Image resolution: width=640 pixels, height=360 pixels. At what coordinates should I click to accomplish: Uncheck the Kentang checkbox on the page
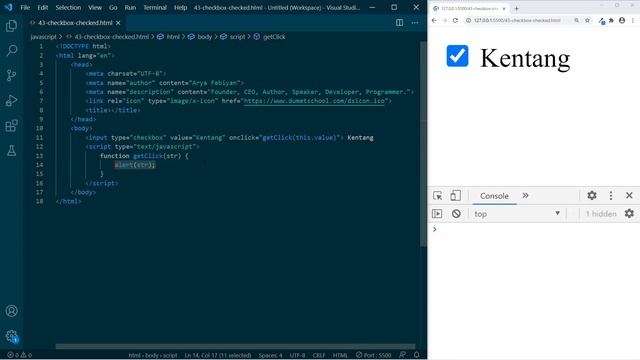click(x=457, y=56)
